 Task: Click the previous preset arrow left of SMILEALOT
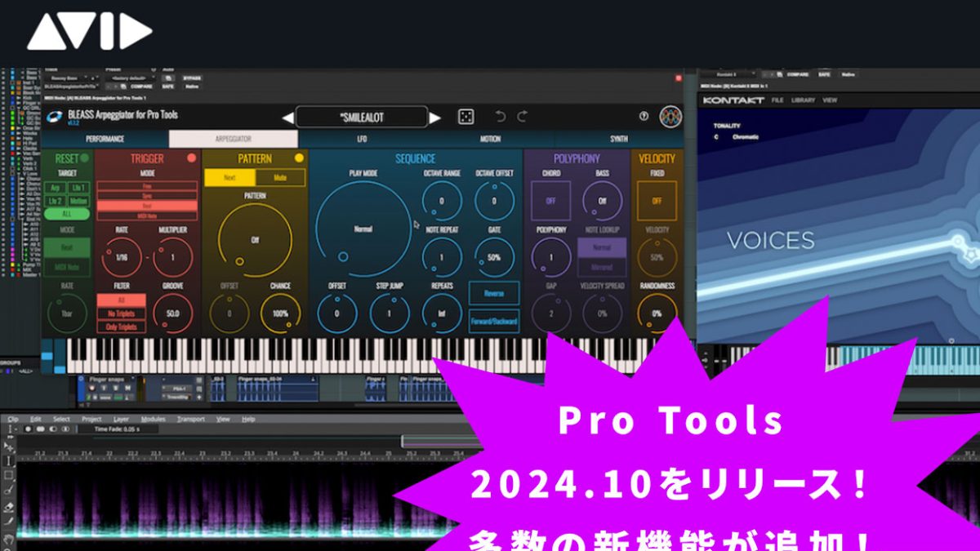(x=286, y=116)
